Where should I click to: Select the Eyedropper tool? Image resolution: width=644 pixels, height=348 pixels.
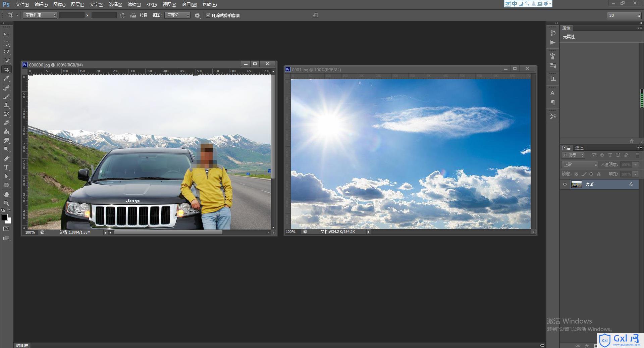pyautogui.click(x=6, y=79)
